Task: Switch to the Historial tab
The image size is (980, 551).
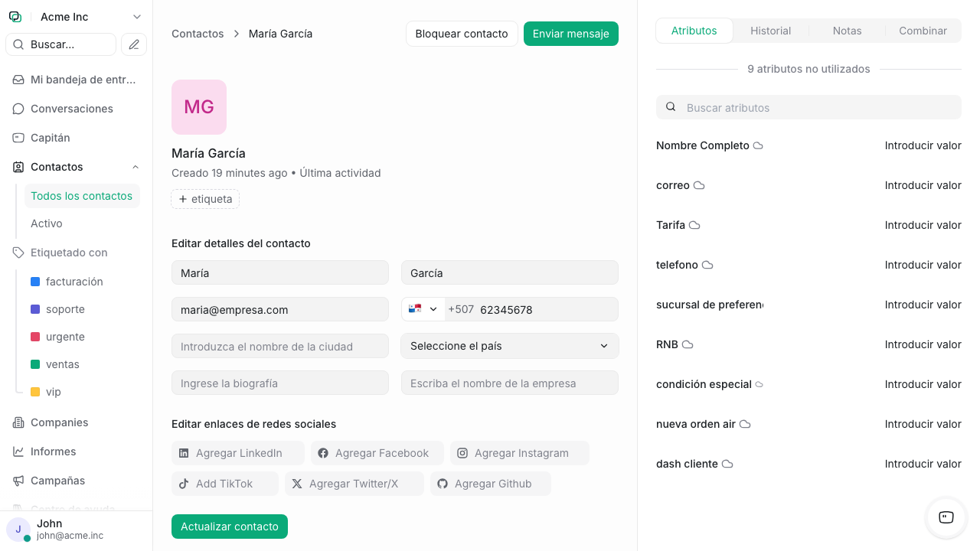Action: [770, 31]
